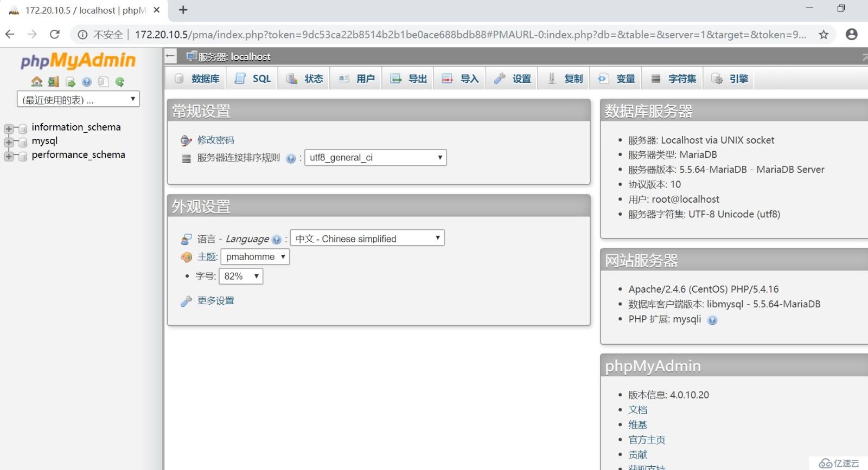The width and height of the screenshot is (868, 470).
Task: Expand the performance_schema tree node
Action: [9, 156]
